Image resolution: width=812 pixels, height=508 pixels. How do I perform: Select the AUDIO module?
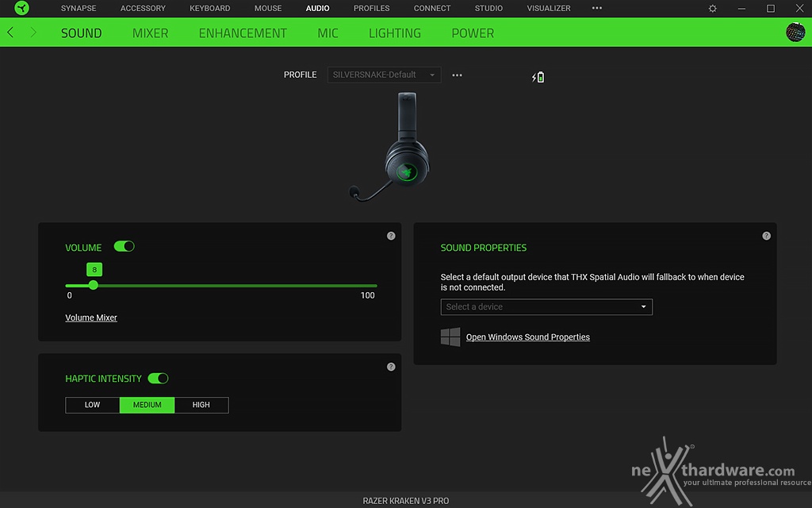pyautogui.click(x=317, y=8)
